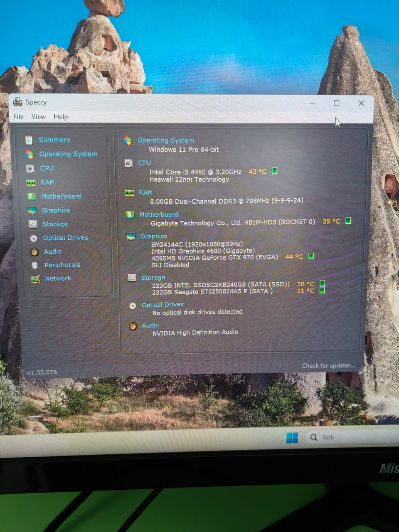Open Storage section from sidebar
The height and width of the screenshot is (532, 399).
click(x=55, y=224)
